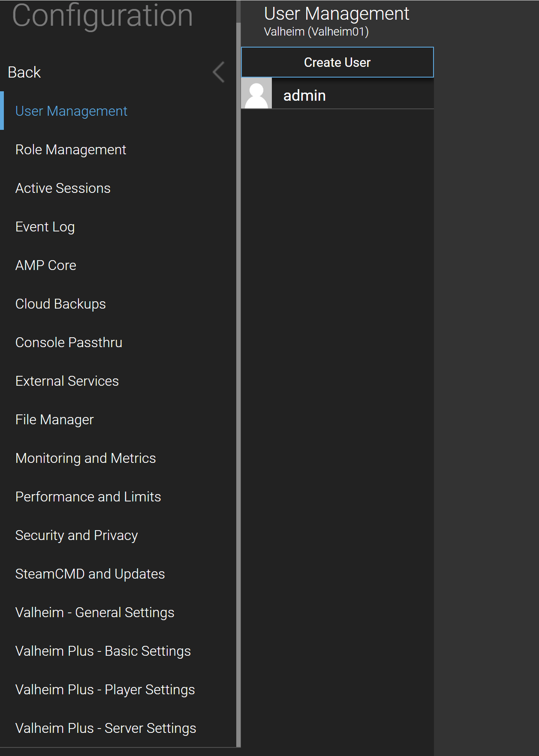Open Security and Privacy settings

(x=77, y=535)
